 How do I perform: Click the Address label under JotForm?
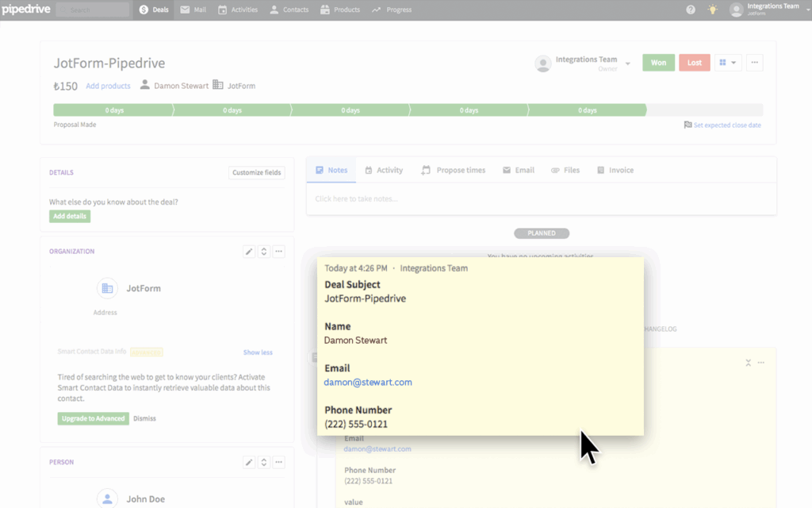[105, 313]
